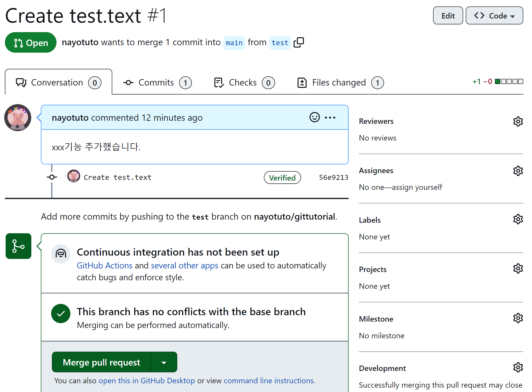This screenshot has height=392, width=532.
Task: Click the diffstat colored squares bar
Action: point(509,81)
